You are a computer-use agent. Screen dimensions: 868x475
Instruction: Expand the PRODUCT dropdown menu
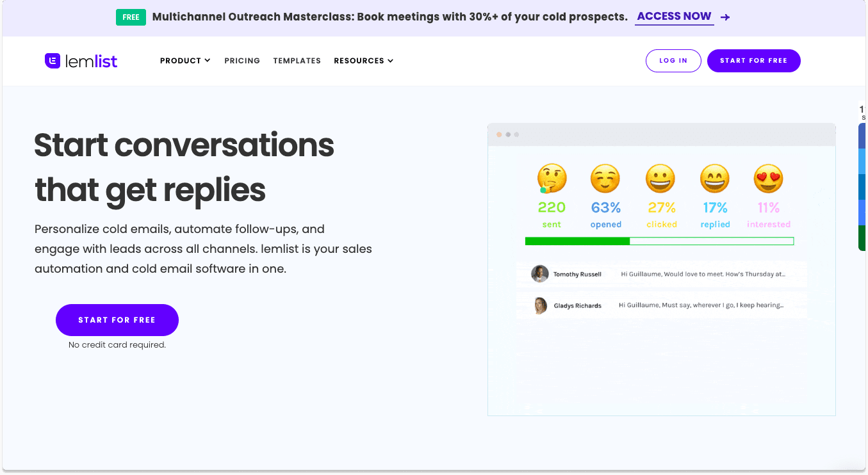click(x=185, y=61)
